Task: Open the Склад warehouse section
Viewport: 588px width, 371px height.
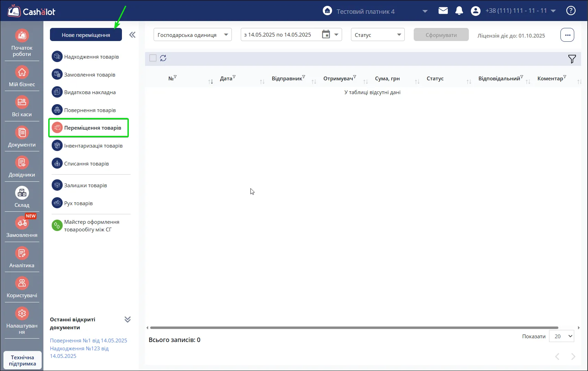Action: click(22, 197)
